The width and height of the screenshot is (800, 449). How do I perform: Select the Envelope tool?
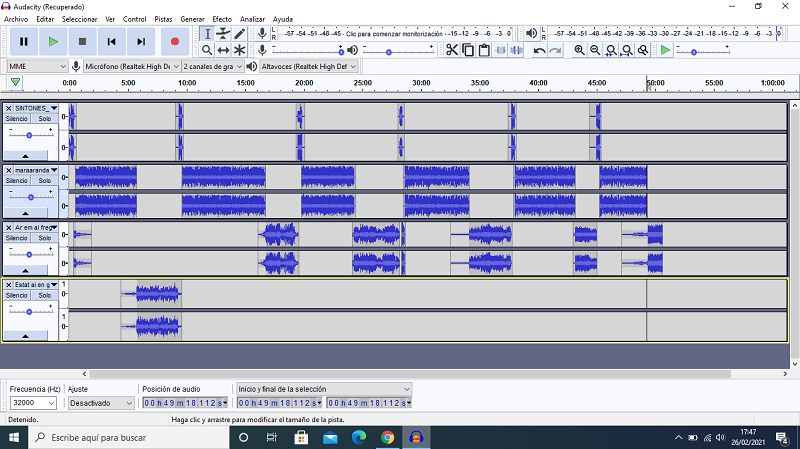pyautogui.click(x=223, y=34)
